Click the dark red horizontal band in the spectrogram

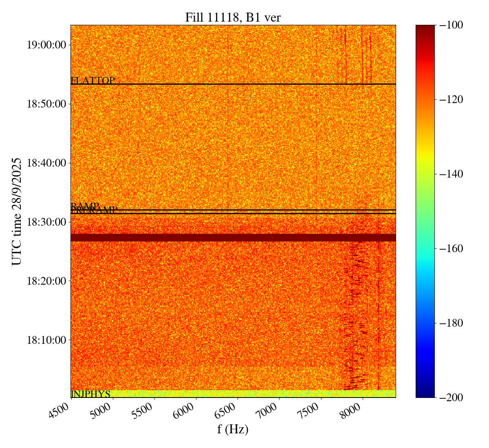tap(233, 237)
